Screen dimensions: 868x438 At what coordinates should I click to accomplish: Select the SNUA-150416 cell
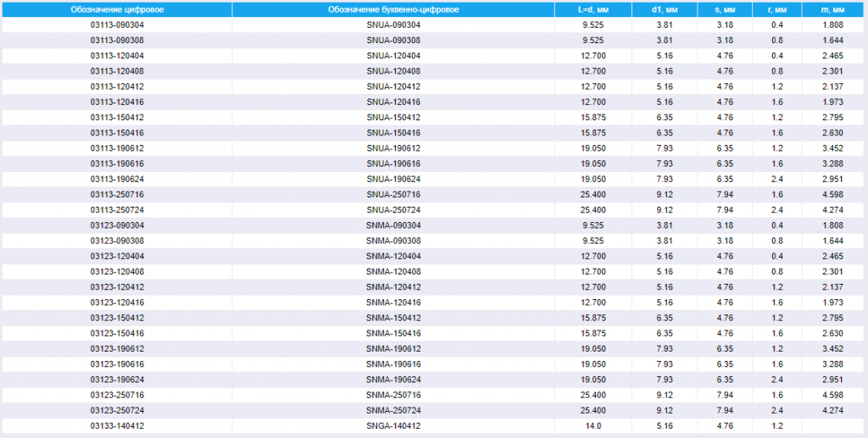[x=393, y=133]
